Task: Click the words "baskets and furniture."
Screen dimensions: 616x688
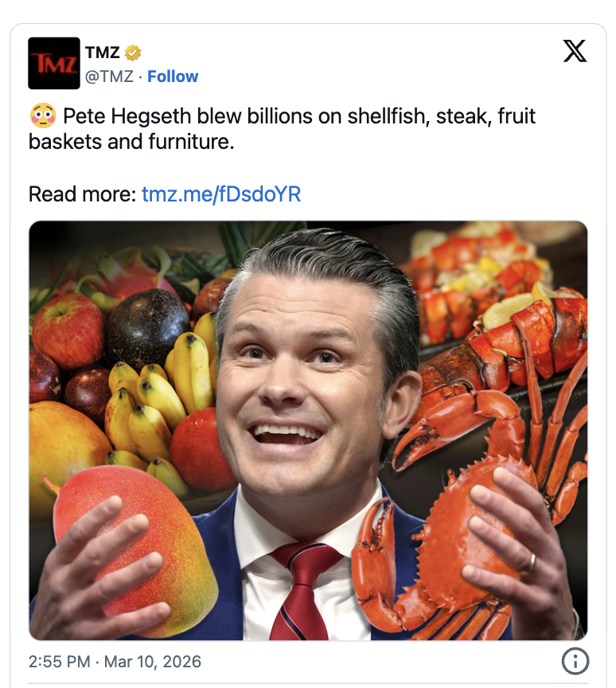Action: tap(131, 142)
